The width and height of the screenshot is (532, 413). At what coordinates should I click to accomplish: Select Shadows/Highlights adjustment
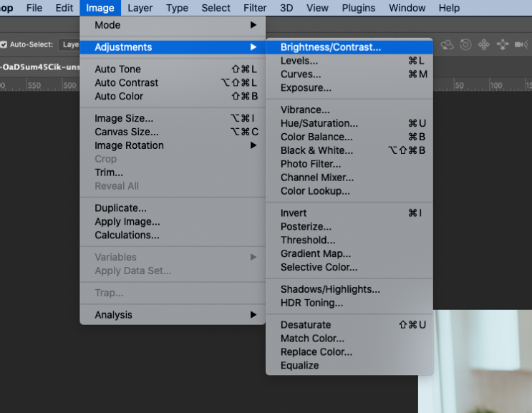click(349, 290)
